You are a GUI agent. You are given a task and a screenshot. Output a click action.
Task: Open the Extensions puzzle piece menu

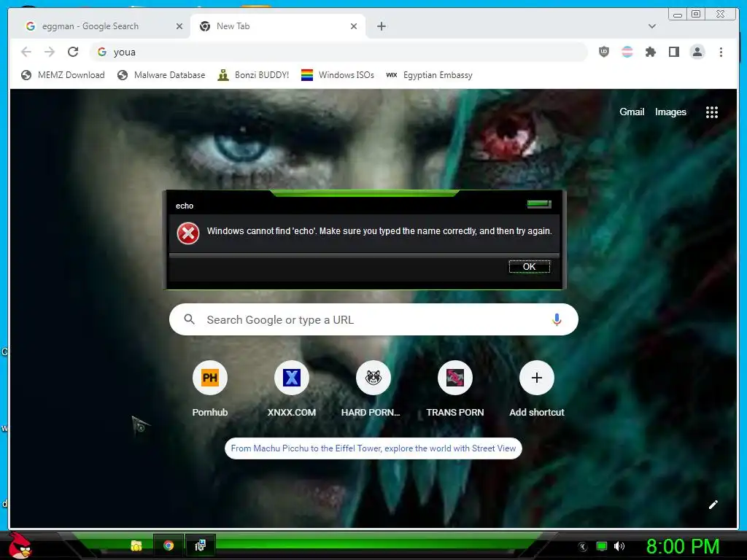tap(650, 52)
